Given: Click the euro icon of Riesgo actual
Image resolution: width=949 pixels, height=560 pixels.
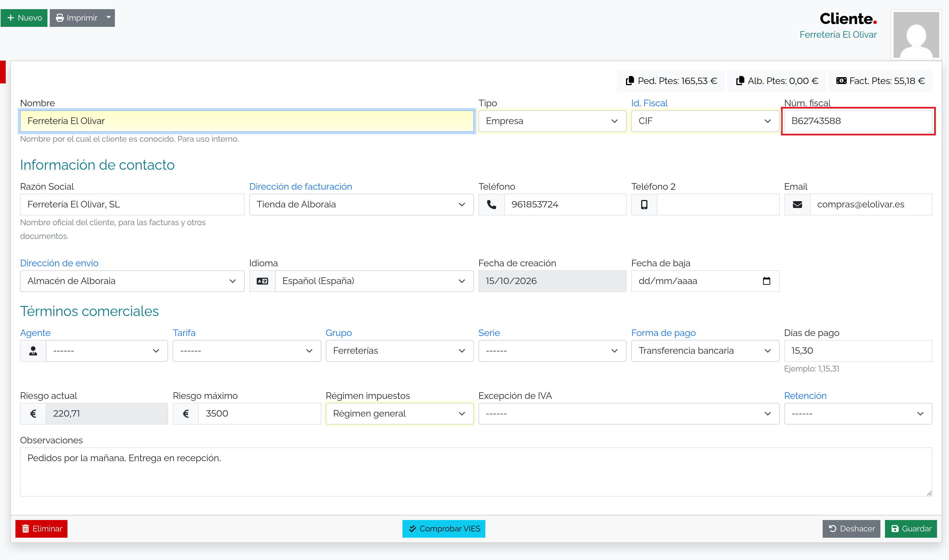Looking at the screenshot, I should pos(33,414).
